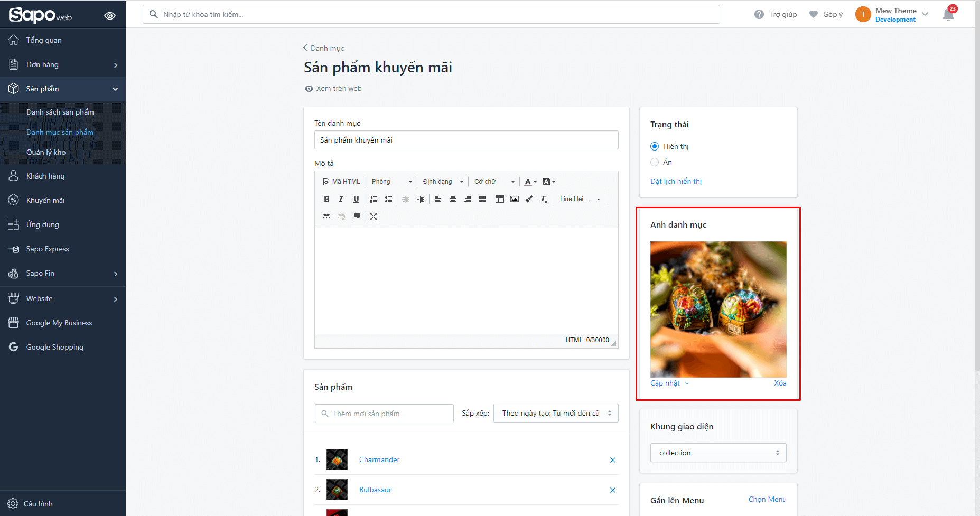Screen dimensions: 980x516
Task: Expand the Cập nhật image dropdown
Action: (669, 383)
